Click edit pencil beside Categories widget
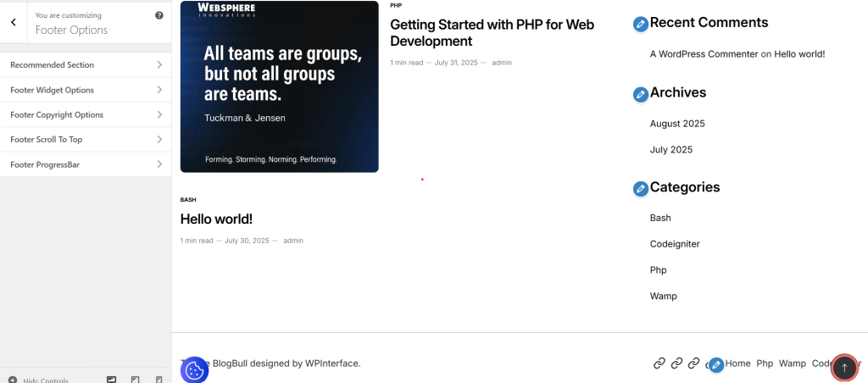Image resolution: width=868 pixels, height=383 pixels. click(x=641, y=189)
